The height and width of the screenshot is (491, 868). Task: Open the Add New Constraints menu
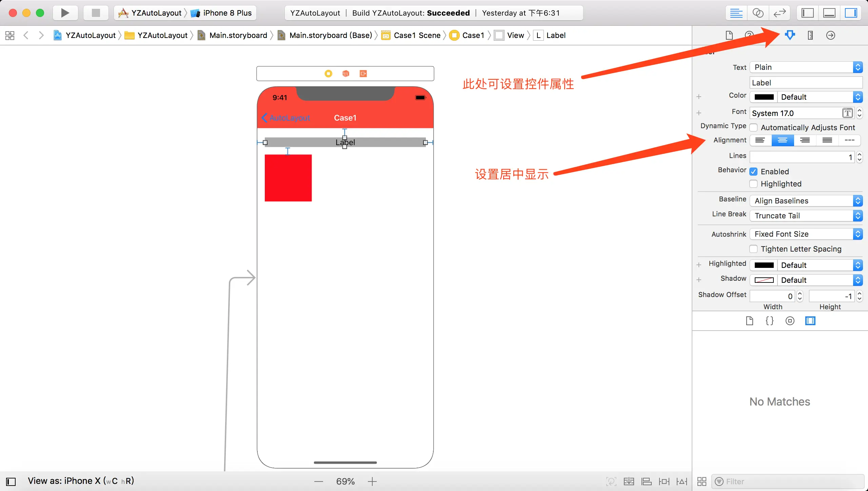pos(664,481)
